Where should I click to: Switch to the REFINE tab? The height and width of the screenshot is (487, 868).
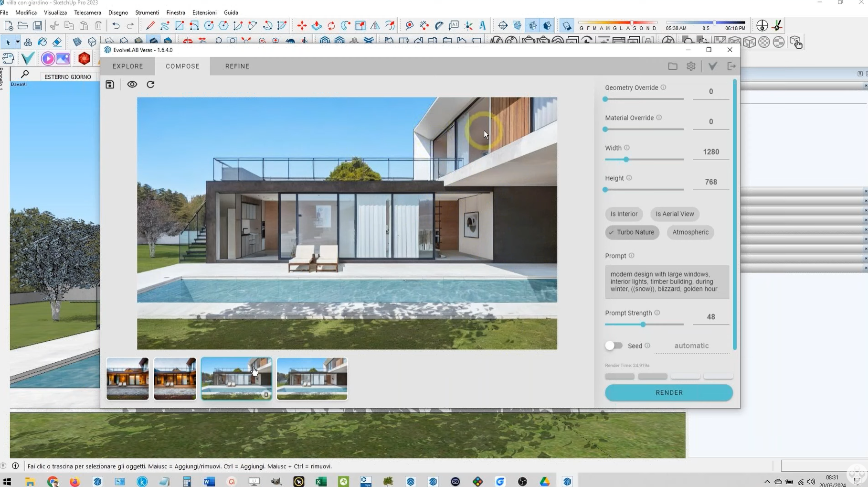point(237,66)
